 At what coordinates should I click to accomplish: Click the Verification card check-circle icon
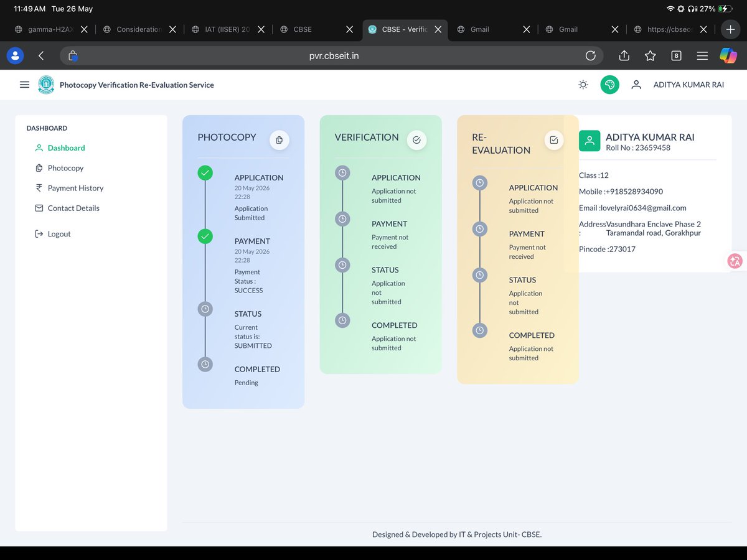pyautogui.click(x=416, y=140)
